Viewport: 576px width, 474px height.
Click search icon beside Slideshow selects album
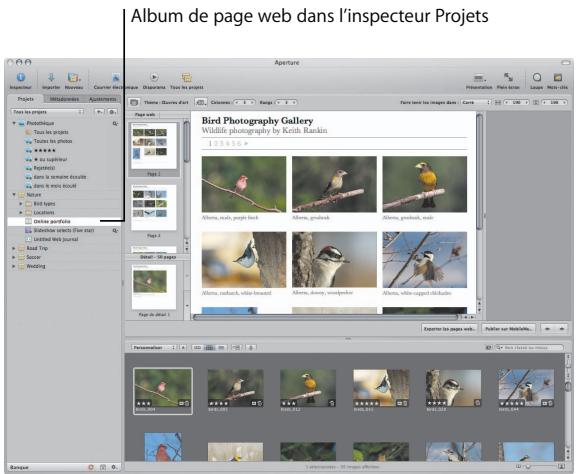115,231
